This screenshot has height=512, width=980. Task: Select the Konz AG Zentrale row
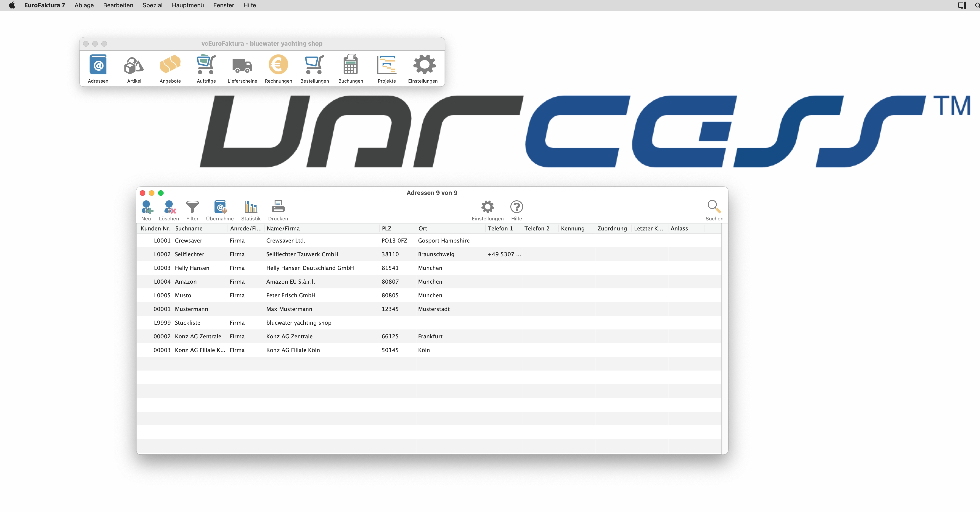(x=289, y=336)
